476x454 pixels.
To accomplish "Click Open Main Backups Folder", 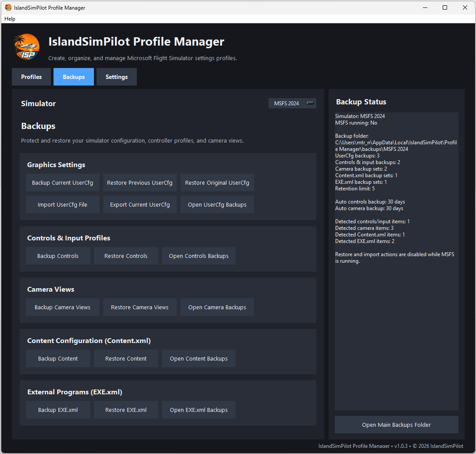I will coord(396,425).
